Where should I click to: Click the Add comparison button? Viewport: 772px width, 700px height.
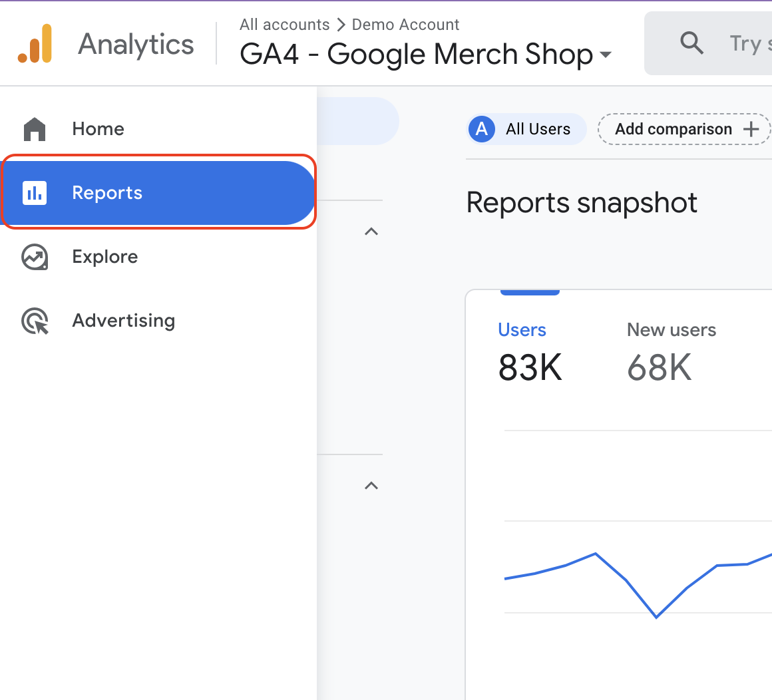[683, 129]
